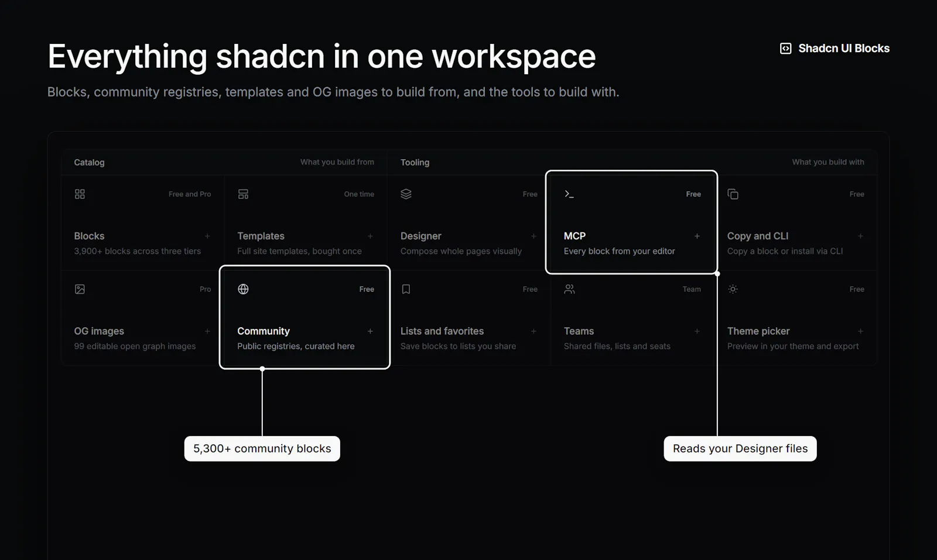Screen dimensions: 937x560
Task: Expand the Templates card plus sign
Action: click(370, 236)
